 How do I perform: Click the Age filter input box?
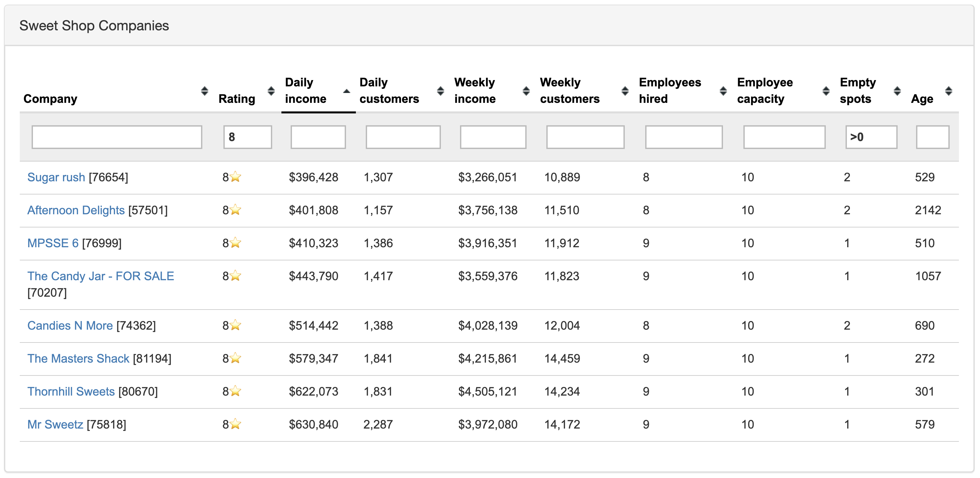932,137
